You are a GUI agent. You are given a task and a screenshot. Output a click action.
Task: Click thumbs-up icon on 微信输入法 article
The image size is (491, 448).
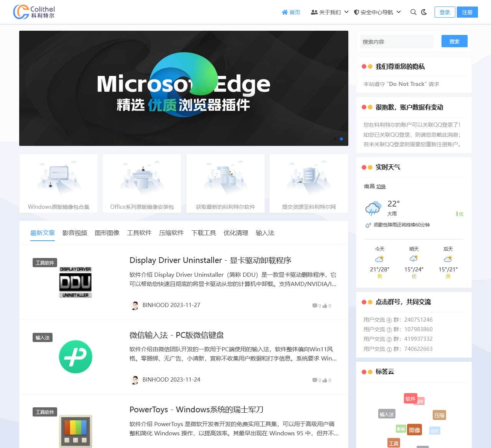click(325, 380)
